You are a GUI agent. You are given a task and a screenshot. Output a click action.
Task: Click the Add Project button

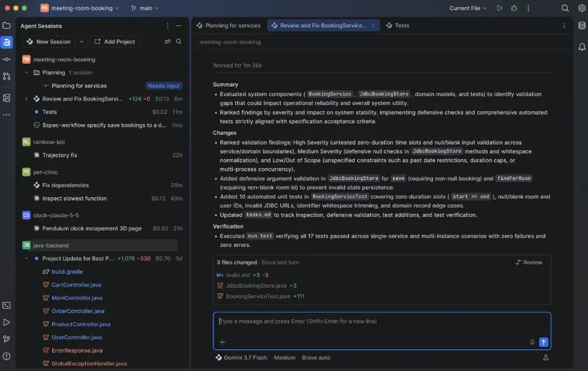pos(115,41)
